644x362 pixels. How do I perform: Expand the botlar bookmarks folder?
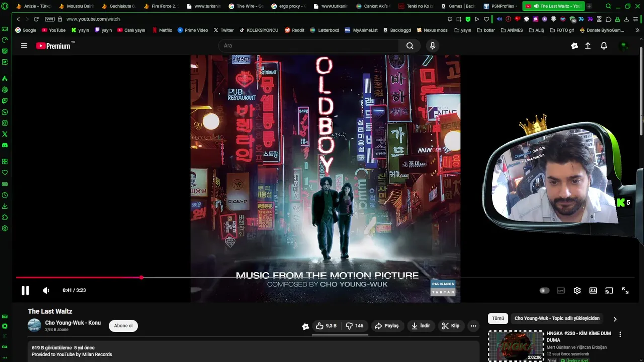pyautogui.click(x=486, y=30)
